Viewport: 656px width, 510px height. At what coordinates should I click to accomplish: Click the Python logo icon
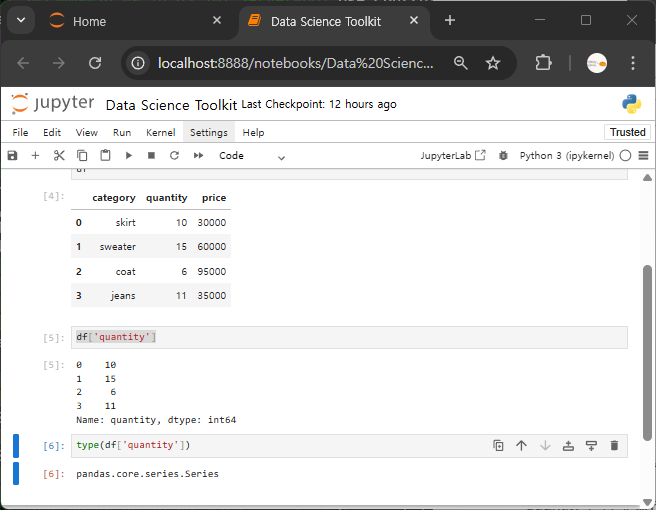[x=631, y=104]
